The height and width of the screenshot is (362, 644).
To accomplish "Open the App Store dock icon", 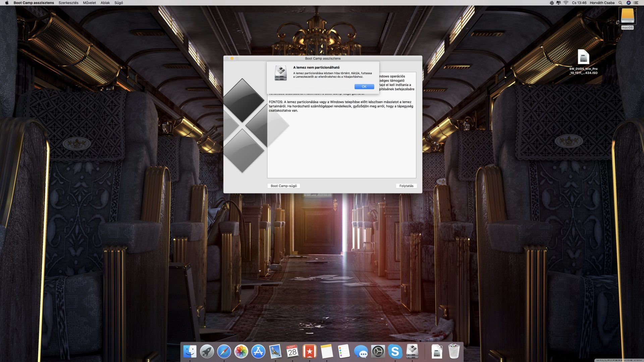I will (258, 351).
